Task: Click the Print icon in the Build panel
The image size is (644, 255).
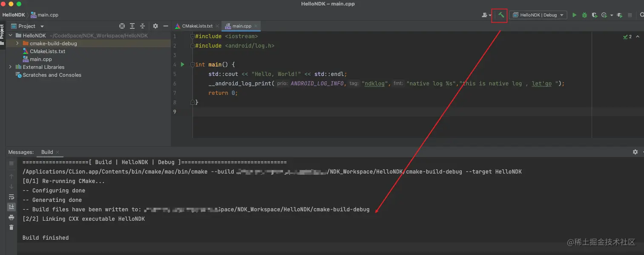Action: tap(11, 217)
